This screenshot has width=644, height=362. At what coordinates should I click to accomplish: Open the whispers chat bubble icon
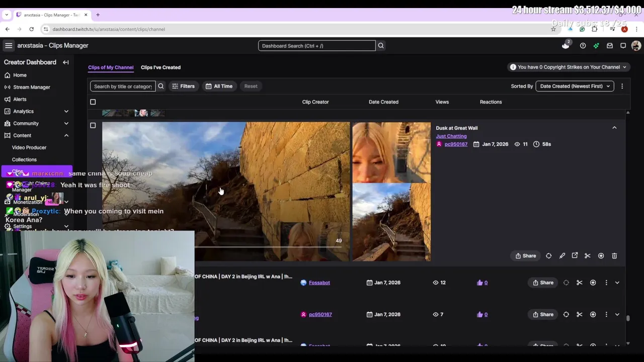tap(623, 46)
